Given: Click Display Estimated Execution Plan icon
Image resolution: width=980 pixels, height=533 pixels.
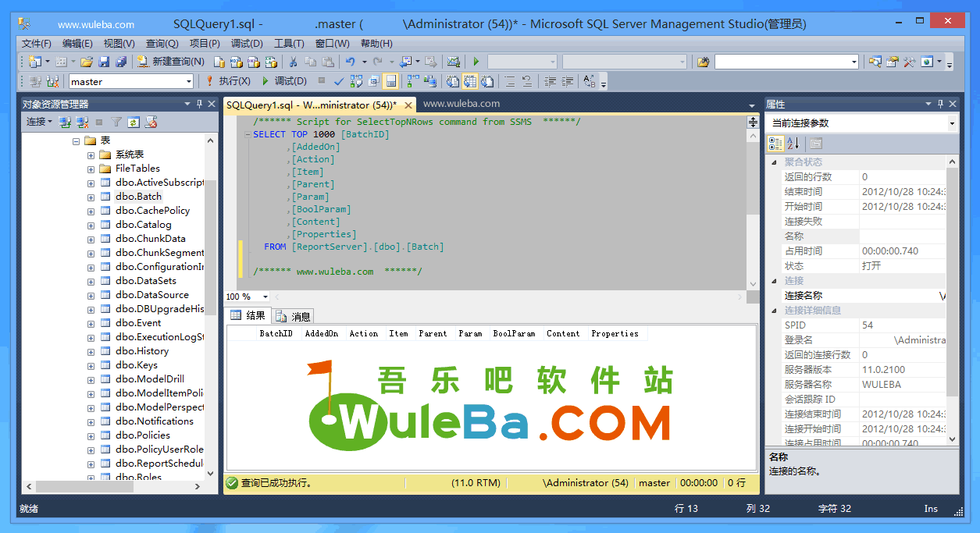Looking at the screenshot, I should (357, 81).
